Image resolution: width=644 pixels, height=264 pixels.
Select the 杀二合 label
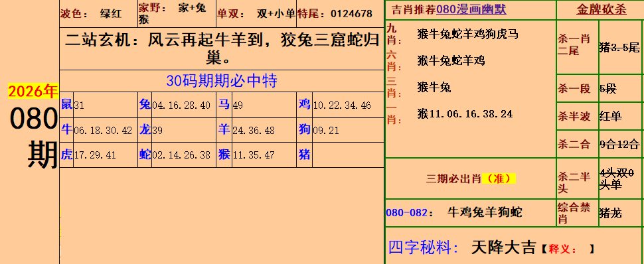coord(574,144)
